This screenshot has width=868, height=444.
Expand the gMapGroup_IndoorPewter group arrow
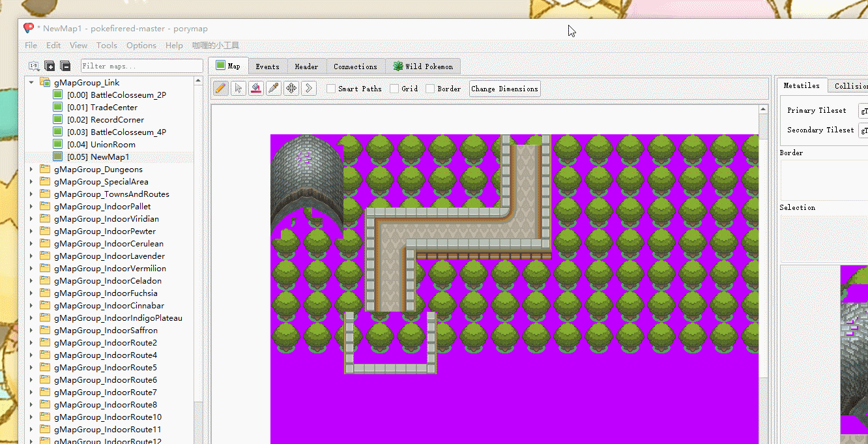pyautogui.click(x=31, y=231)
